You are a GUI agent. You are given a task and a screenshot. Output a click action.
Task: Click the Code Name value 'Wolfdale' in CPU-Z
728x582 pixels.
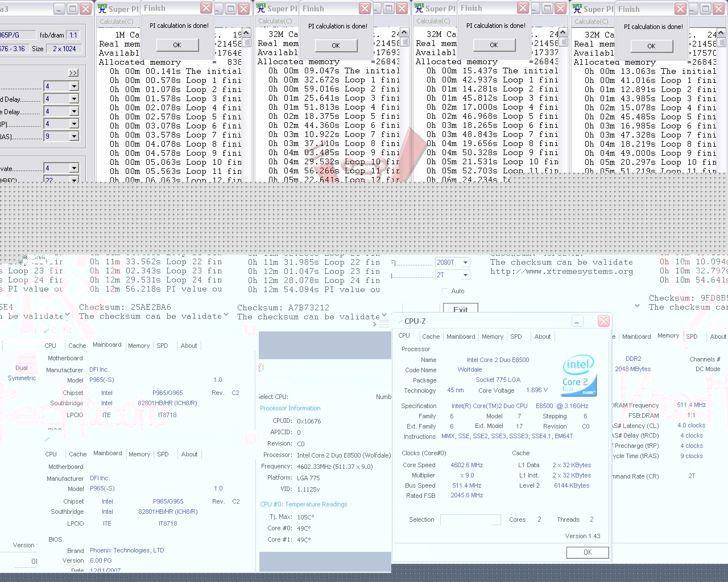(470, 369)
